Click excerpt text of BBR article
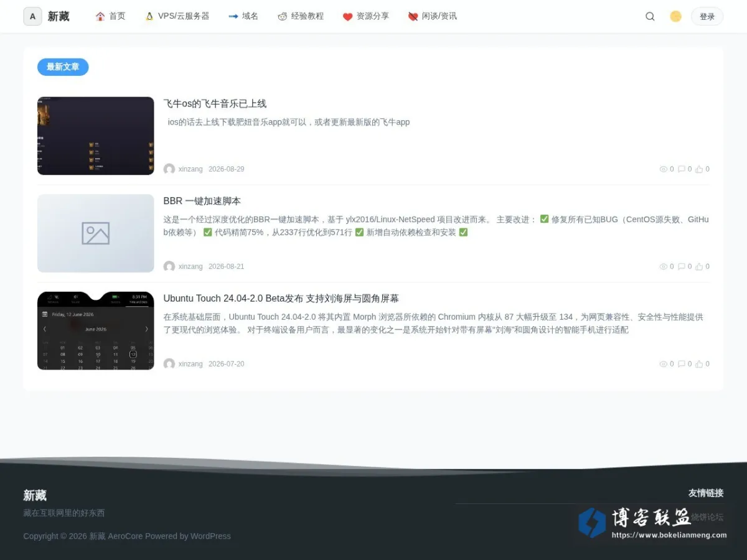 436,226
